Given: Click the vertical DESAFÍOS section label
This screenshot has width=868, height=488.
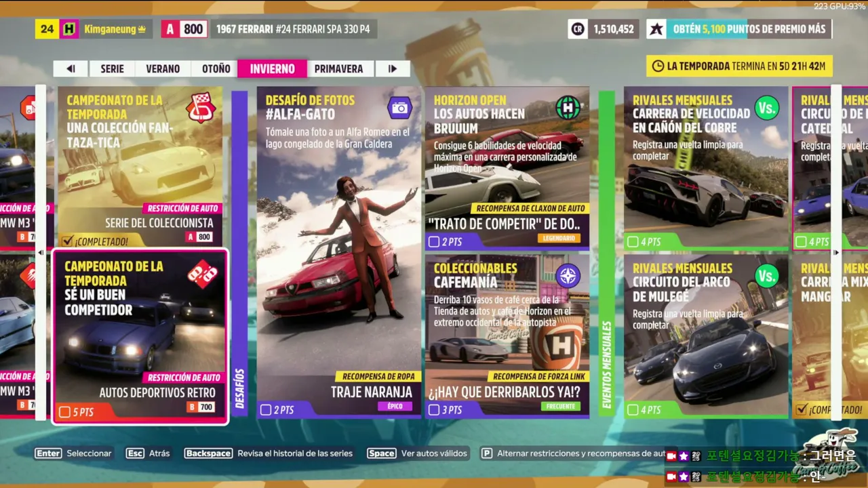Looking at the screenshot, I should [240, 388].
